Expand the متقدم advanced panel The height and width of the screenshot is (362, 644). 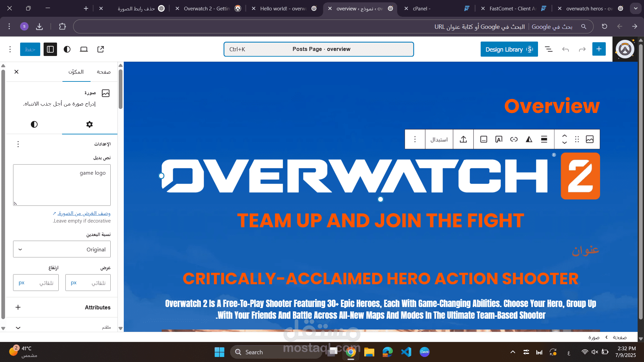coord(62,327)
